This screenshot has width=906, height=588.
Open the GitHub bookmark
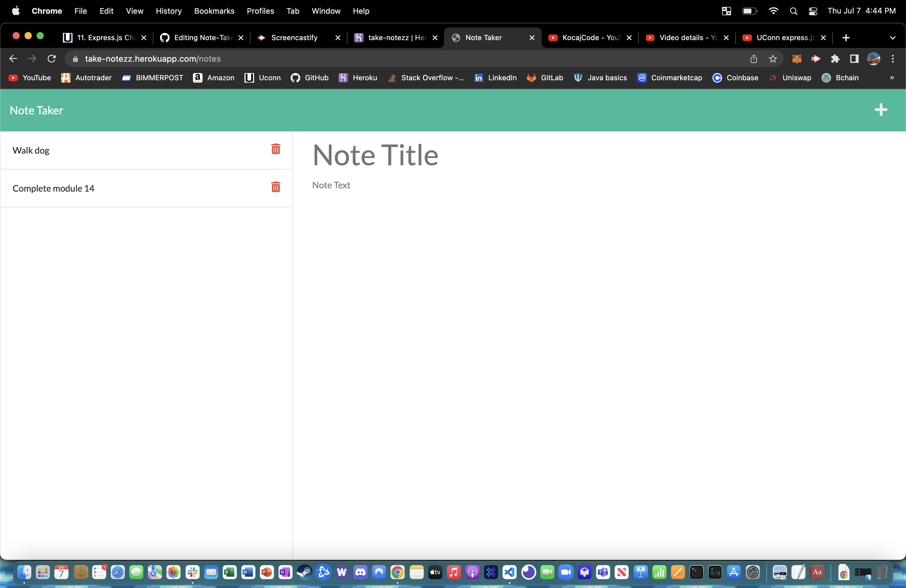pos(309,78)
